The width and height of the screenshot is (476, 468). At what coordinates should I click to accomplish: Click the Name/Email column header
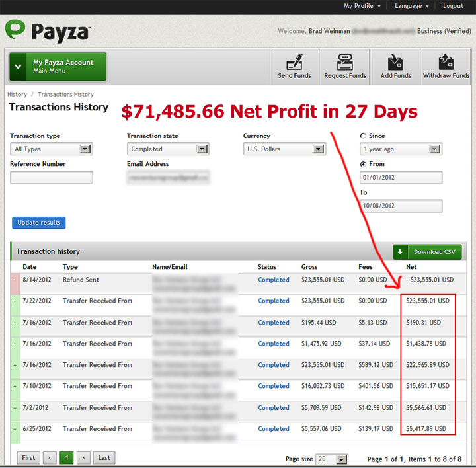(x=170, y=267)
